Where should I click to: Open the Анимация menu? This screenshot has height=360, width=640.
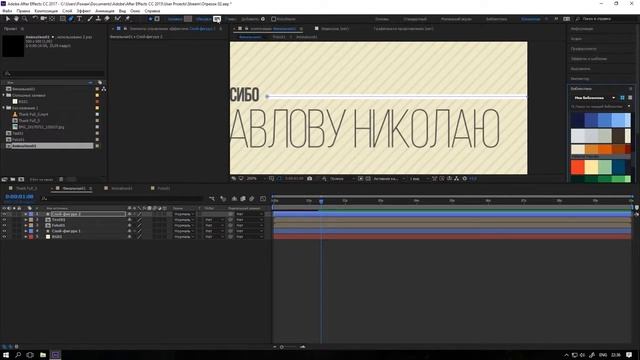click(104, 11)
